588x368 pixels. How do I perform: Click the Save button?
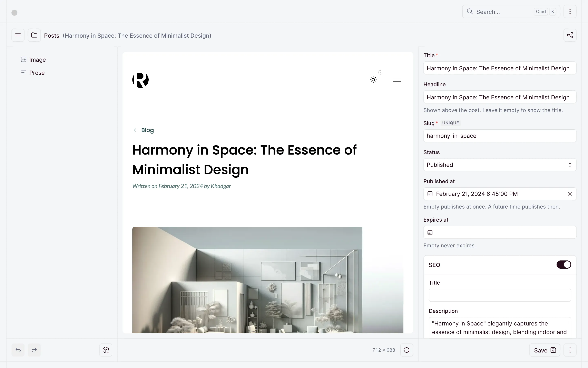coord(545,350)
